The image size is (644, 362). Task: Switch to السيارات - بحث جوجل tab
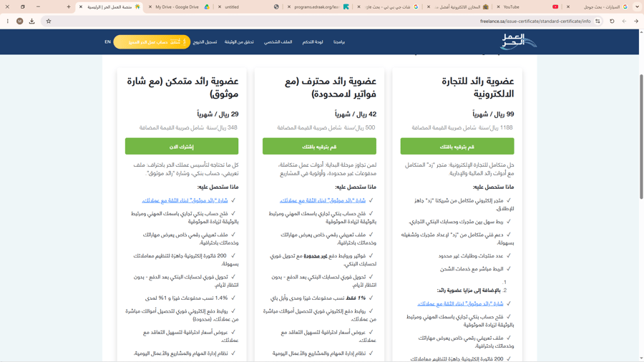click(597, 6)
